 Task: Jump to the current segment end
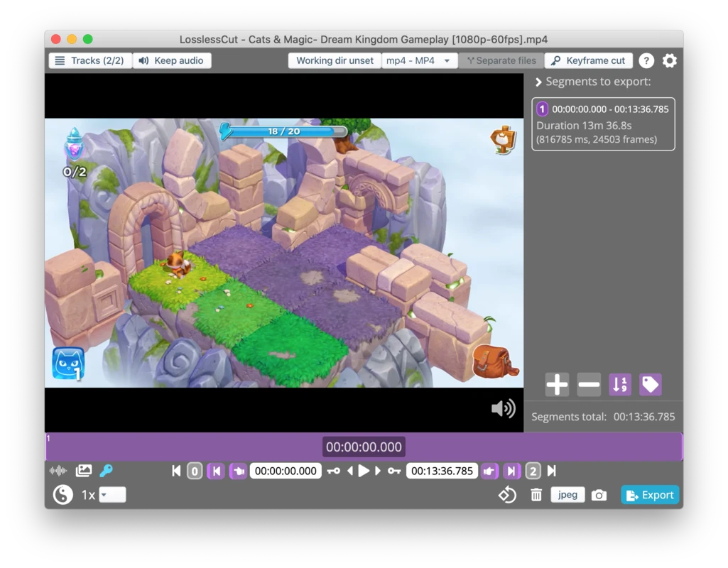[x=511, y=471]
